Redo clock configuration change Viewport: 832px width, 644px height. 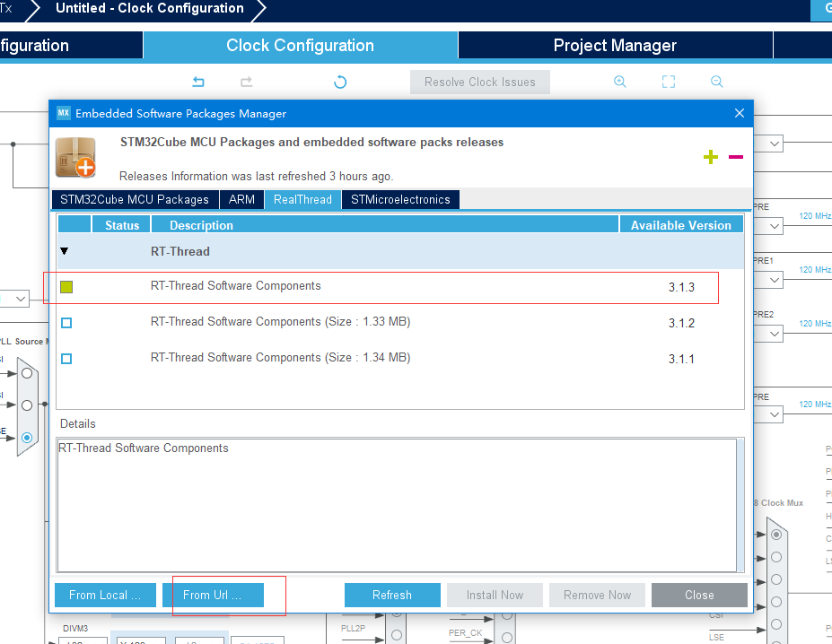click(246, 82)
